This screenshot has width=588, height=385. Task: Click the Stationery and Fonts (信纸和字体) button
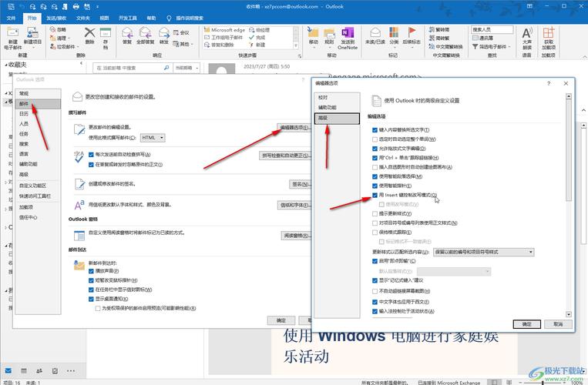294,206
